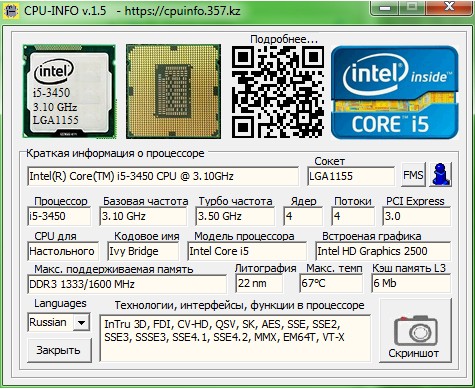Select the Russian language combo box

pyautogui.click(x=59, y=322)
